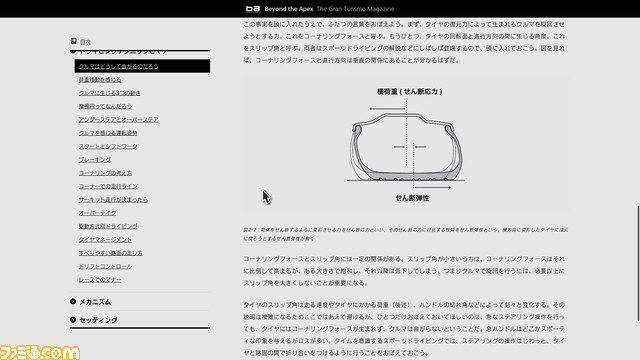Select the クルマはどうして曲がるのだろう chapter
Image resolution: width=640 pixels, height=360 pixels.
point(142,66)
